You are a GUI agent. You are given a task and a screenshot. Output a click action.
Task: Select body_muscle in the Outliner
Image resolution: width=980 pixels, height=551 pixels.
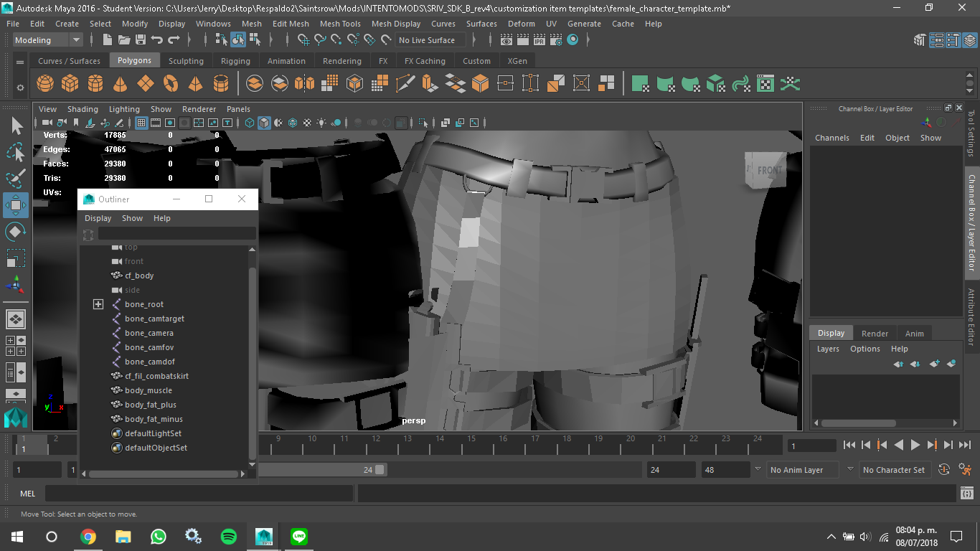149,390
